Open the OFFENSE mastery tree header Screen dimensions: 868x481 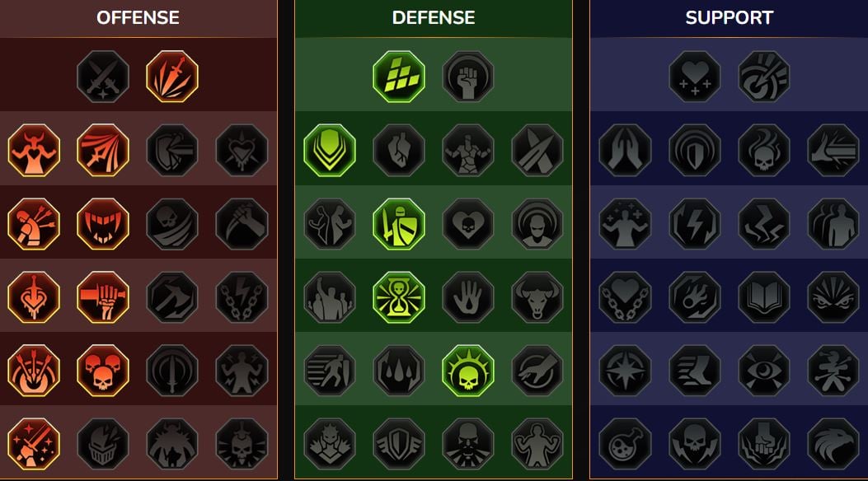(x=138, y=17)
